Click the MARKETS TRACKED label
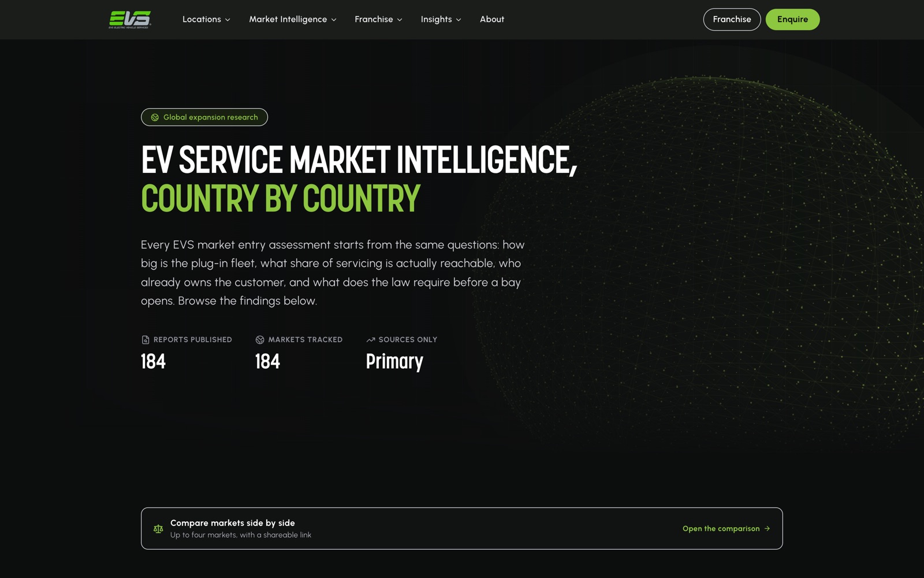 pos(305,340)
